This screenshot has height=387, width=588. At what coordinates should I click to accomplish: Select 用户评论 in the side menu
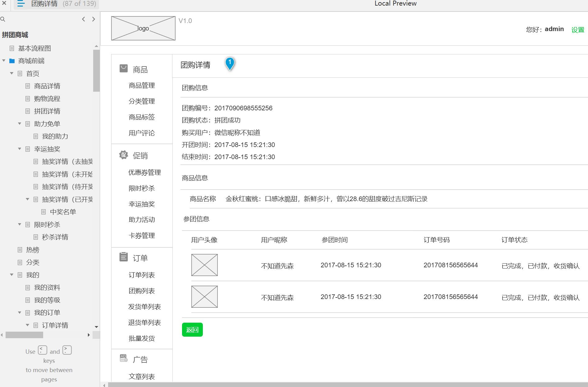pyautogui.click(x=142, y=133)
